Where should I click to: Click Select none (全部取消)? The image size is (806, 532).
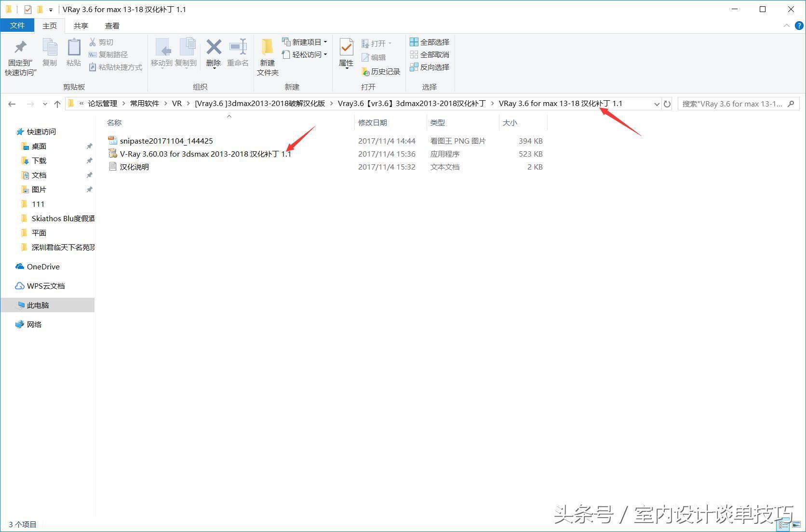pos(430,54)
